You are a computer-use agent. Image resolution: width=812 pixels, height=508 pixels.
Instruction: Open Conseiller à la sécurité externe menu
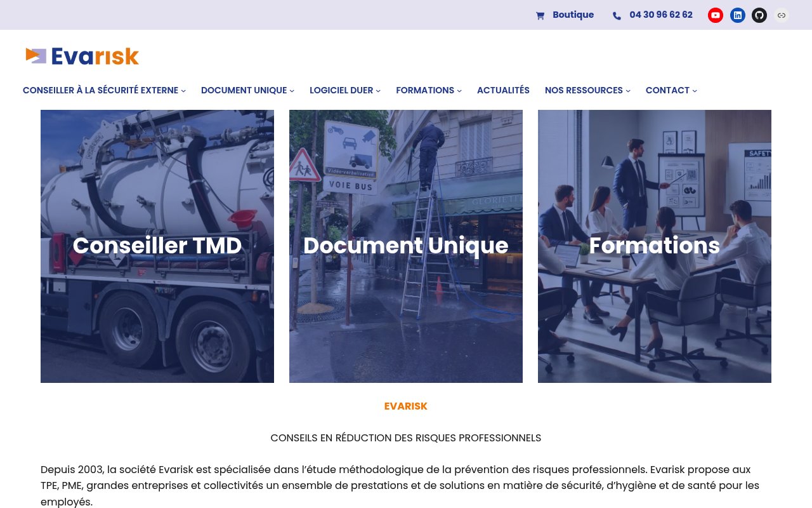tap(100, 90)
